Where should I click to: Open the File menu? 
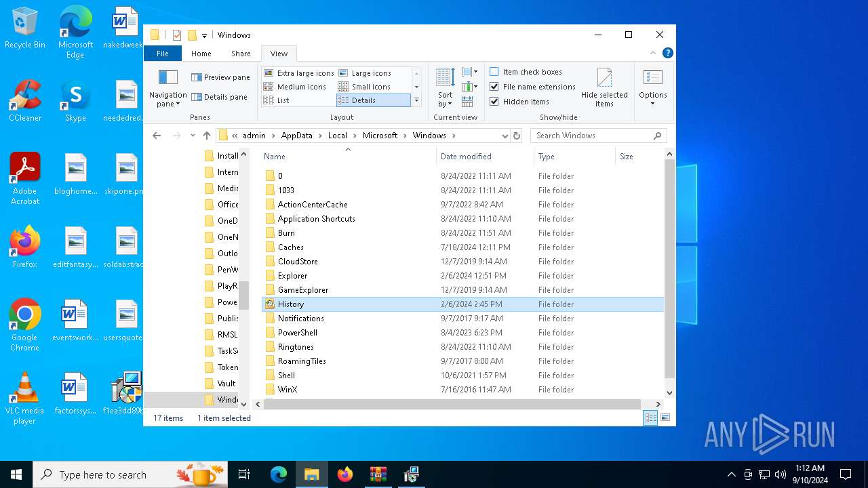(x=163, y=54)
